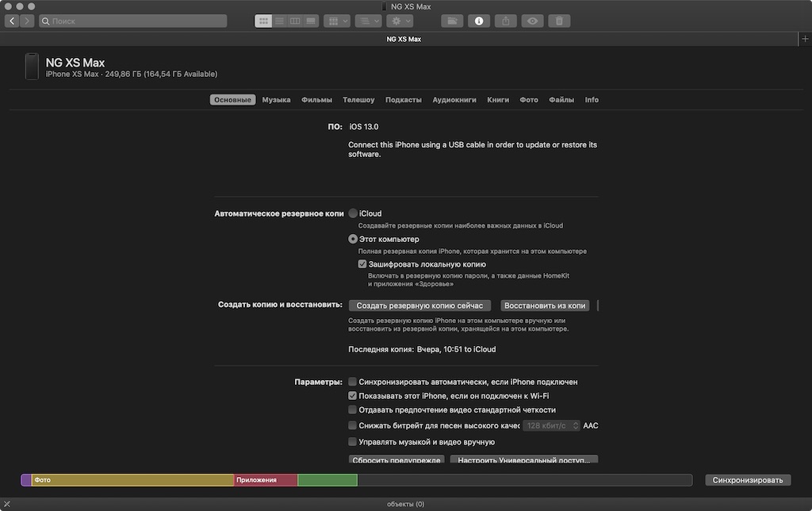The image size is (812, 511).
Task: Click Создать резервную копию сейчас button
Action: coord(419,305)
